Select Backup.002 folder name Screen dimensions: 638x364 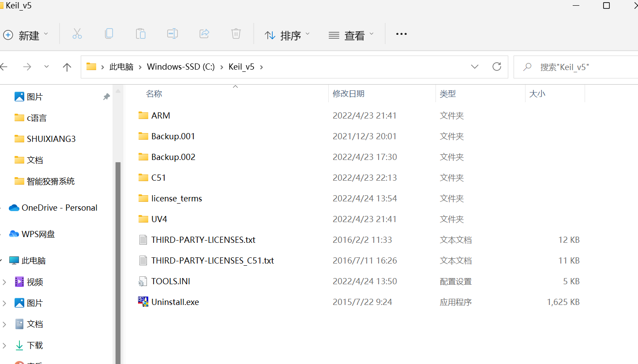click(x=173, y=157)
